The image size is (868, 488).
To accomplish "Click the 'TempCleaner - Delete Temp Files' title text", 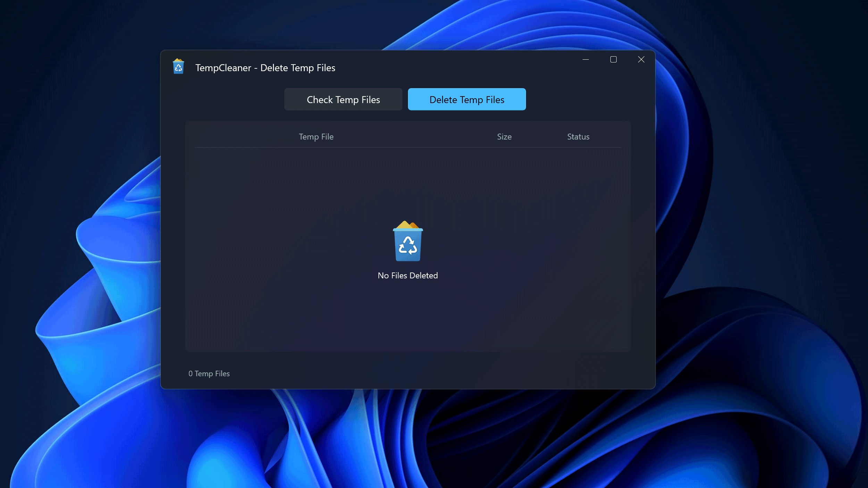I will [x=265, y=68].
